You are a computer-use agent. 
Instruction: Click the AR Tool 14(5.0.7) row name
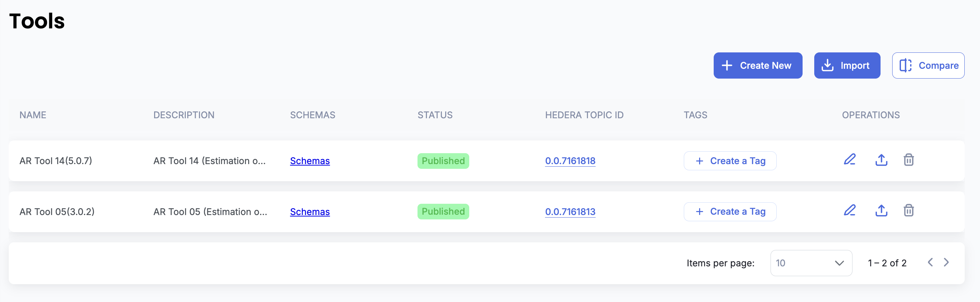[55, 161]
